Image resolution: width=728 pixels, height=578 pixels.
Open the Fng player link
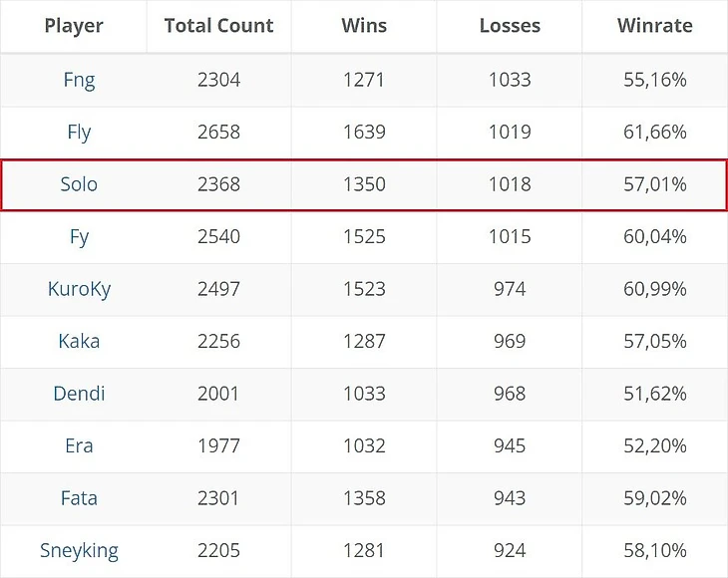click(79, 81)
